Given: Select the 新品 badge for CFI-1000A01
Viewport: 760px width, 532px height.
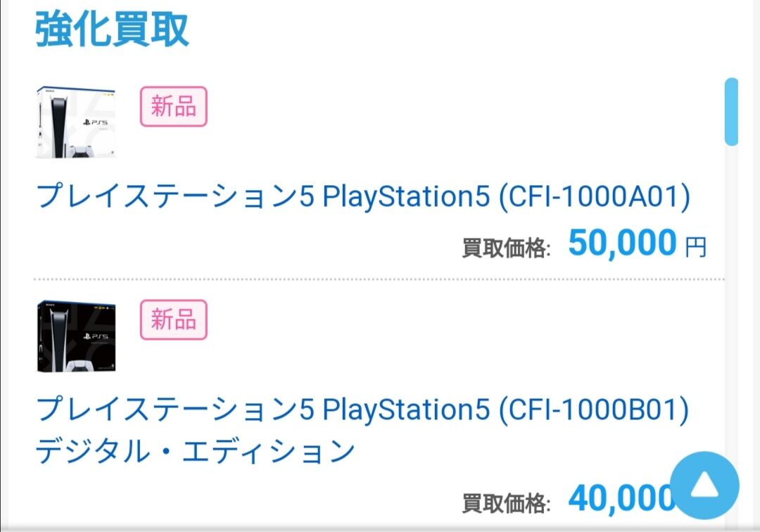Looking at the screenshot, I should coord(174,106).
